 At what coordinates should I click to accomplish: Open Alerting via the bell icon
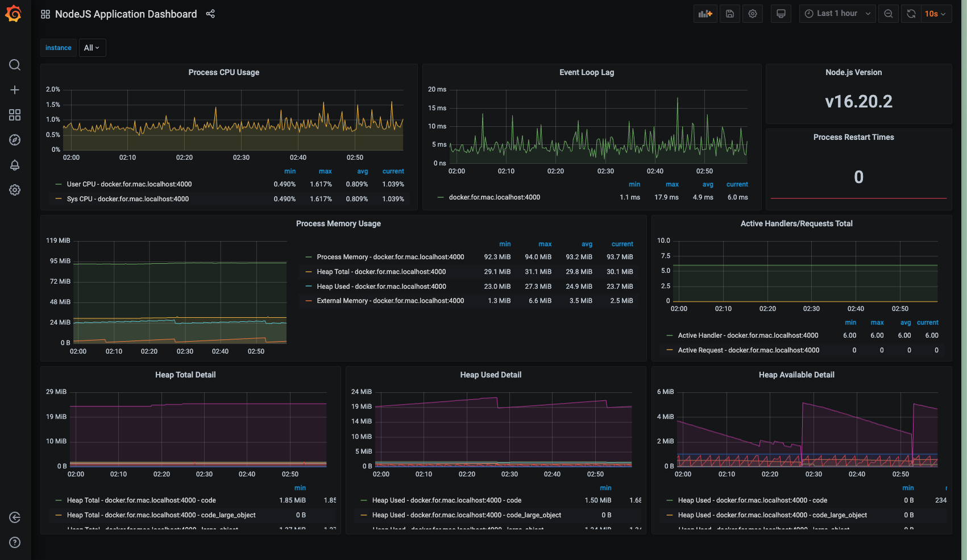15,165
